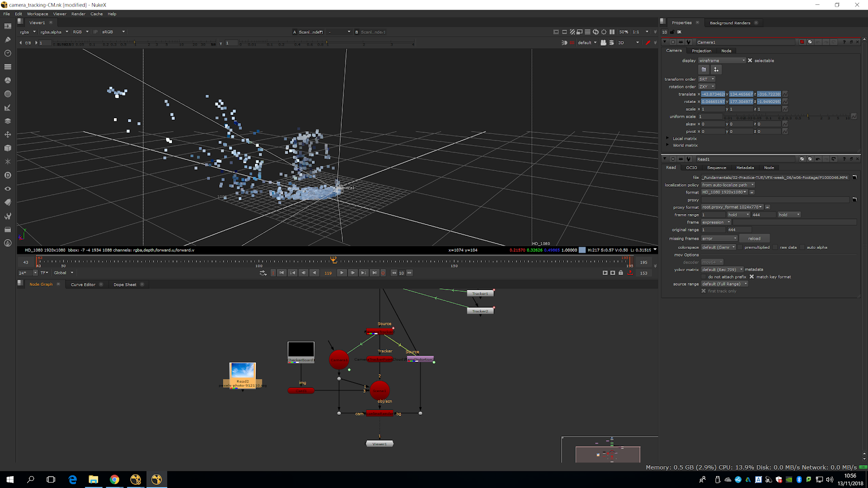The height and width of the screenshot is (488, 868).
Task: Open the Workspace menu
Action: tap(37, 14)
